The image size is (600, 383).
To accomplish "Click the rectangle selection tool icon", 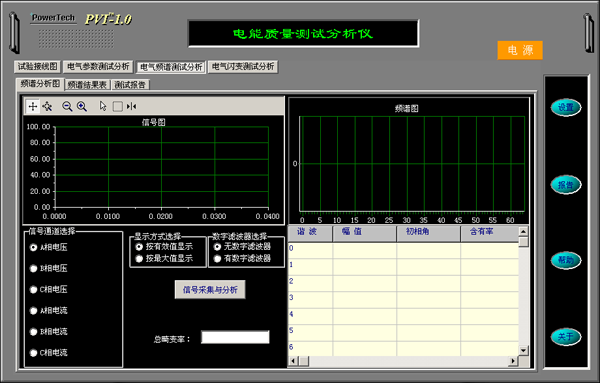I will coord(118,106).
